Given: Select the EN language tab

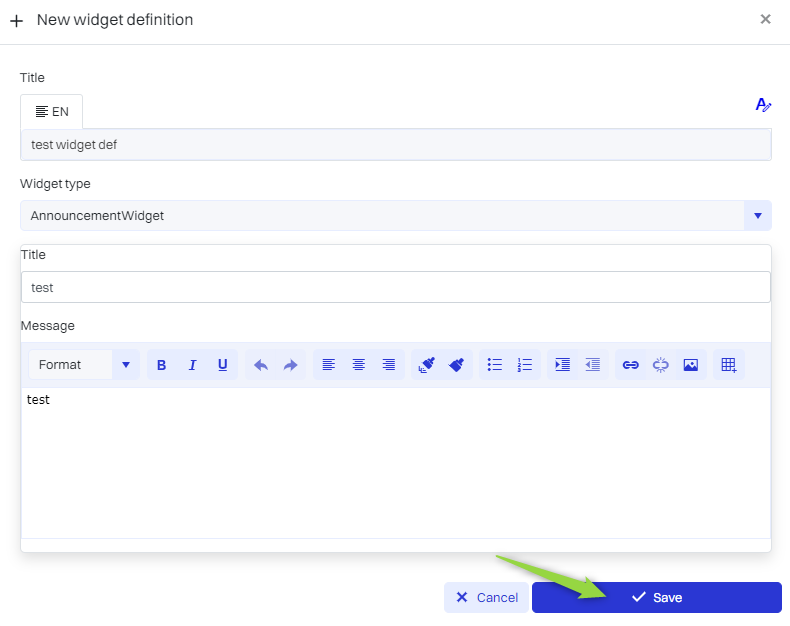Looking at the screenshot, I should tap(52, 112).
